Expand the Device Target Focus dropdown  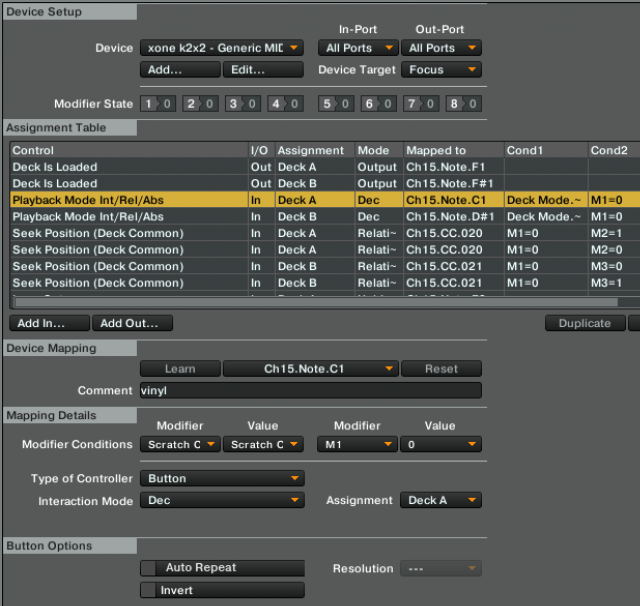pyautogui.click(x=440, y=70)
